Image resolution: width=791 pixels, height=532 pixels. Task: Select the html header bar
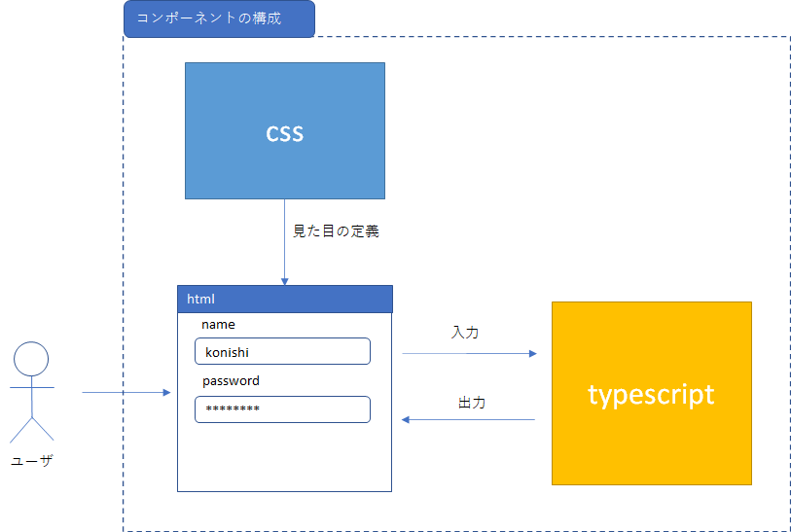coord(285,299)
